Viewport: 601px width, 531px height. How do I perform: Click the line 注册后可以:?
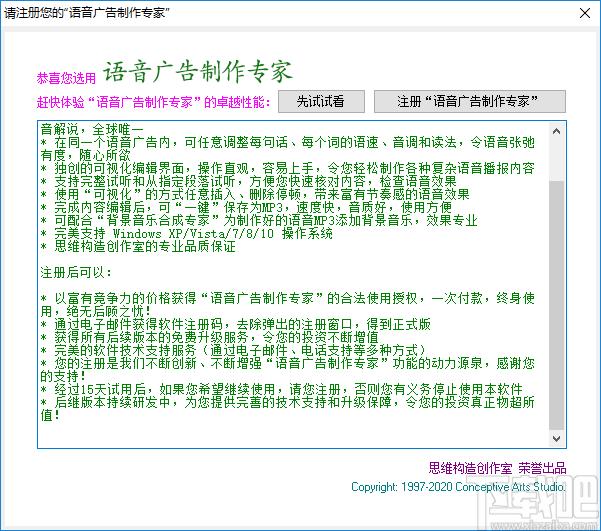(76, 273)
